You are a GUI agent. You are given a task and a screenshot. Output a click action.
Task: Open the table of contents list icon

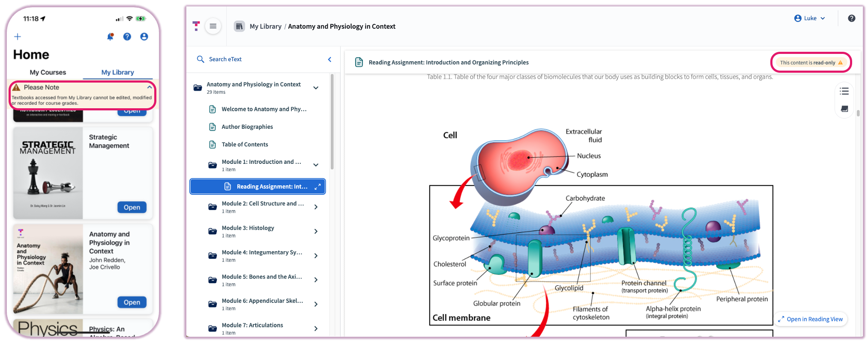tap(844, 91)
